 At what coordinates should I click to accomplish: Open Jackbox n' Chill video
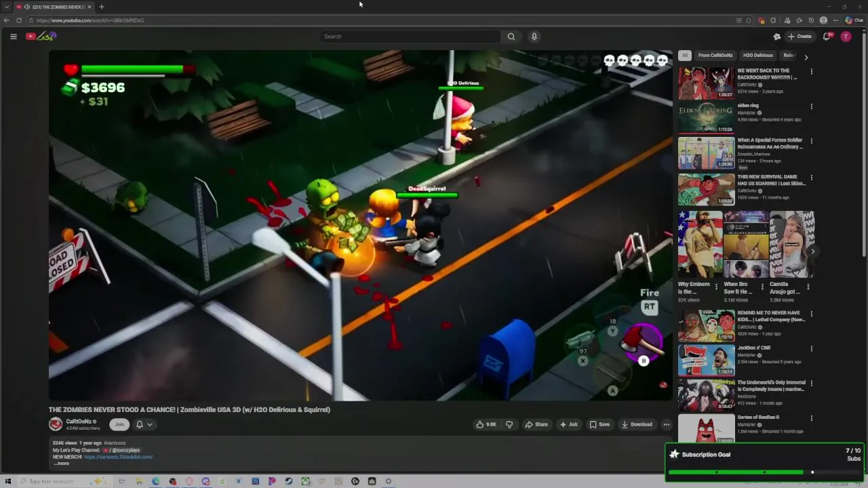coord(706,361)
